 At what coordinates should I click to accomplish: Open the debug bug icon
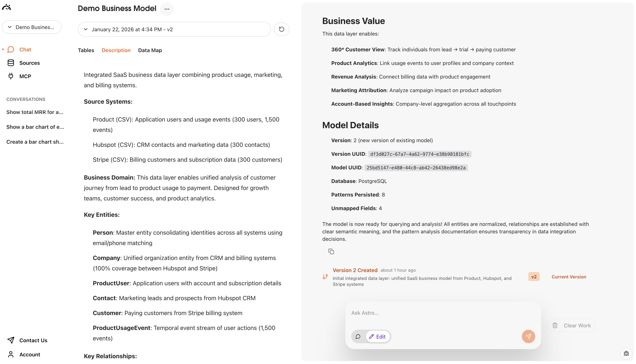(x=627, y=354)
